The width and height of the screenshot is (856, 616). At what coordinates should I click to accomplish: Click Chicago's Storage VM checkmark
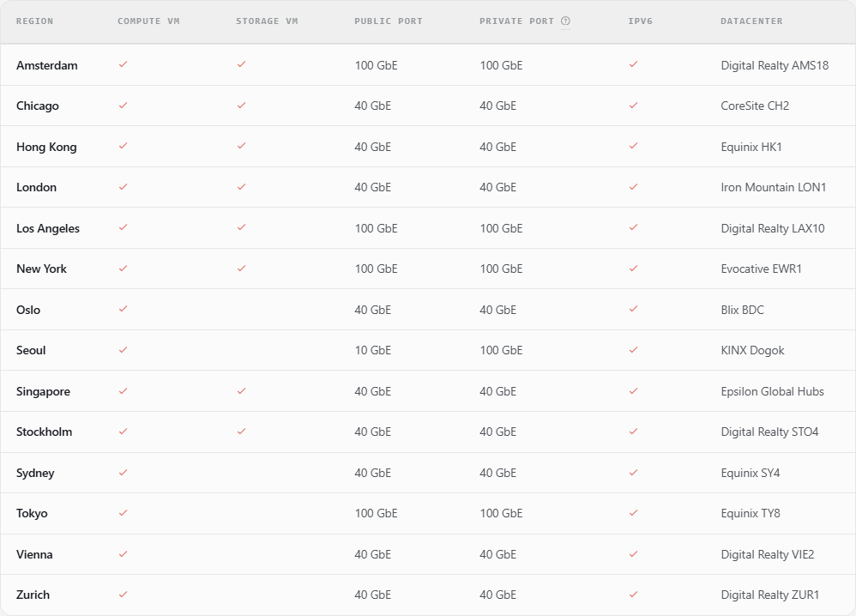(x=242, y=106)
